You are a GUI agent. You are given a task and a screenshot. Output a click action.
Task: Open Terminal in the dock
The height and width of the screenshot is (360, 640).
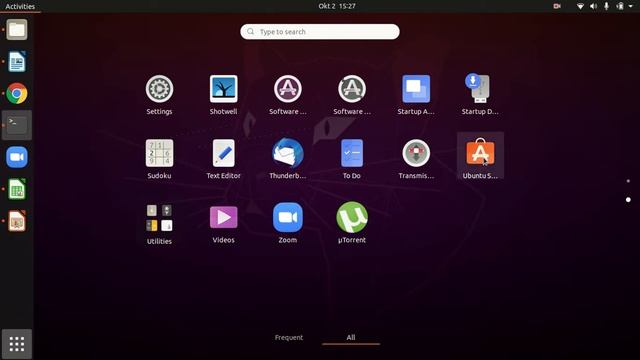pos(17,125)
